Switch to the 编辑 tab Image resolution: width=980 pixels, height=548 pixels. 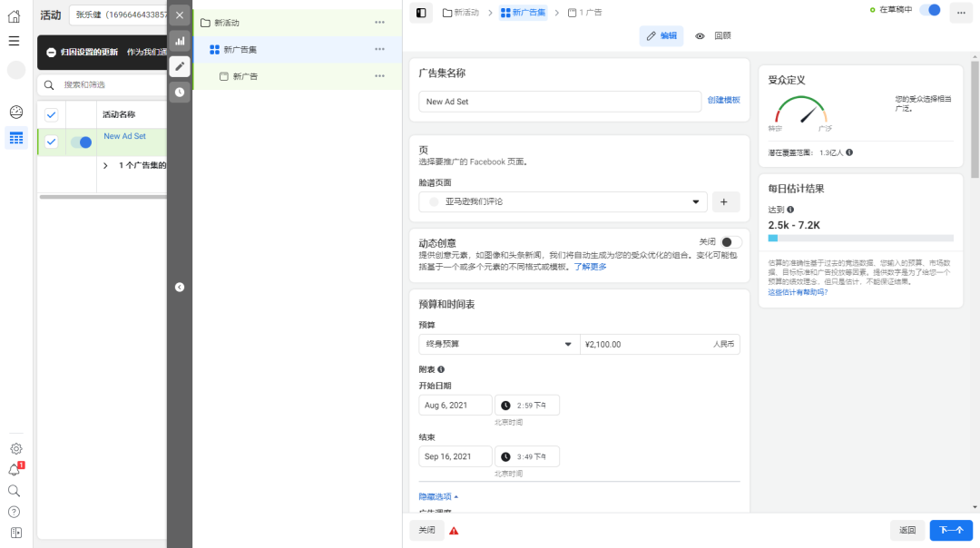[x=661, y=35]
